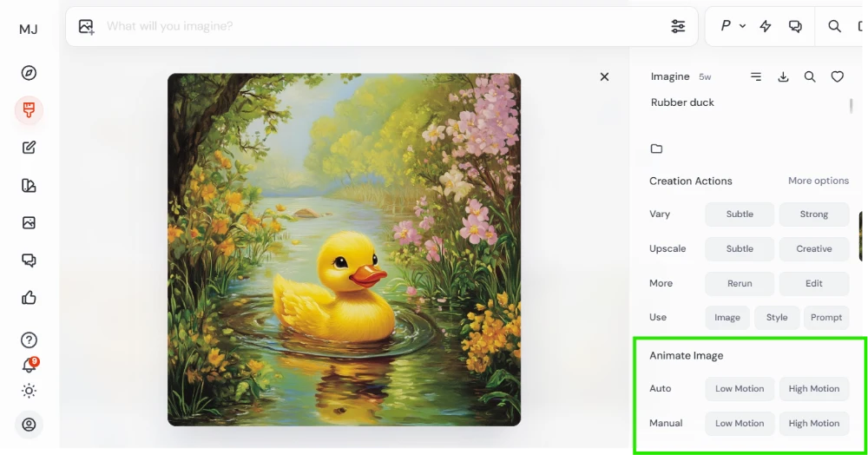Open notifications bell with badge
The width and height of the screenshot is (868, 455).
click(29, 366)
